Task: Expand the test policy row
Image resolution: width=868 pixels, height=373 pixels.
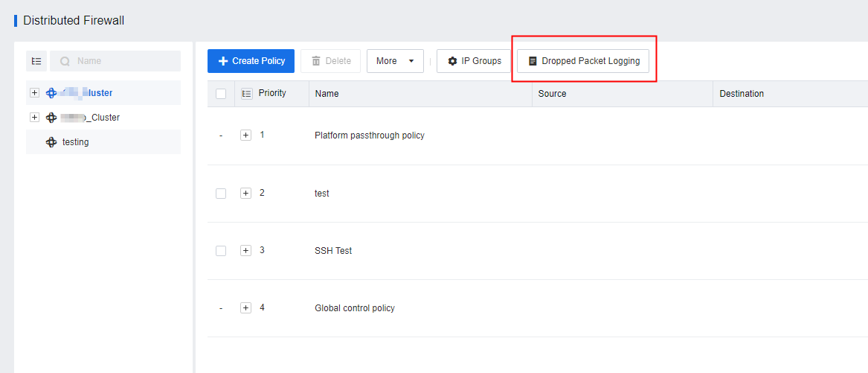Action: tap(246, 193)
